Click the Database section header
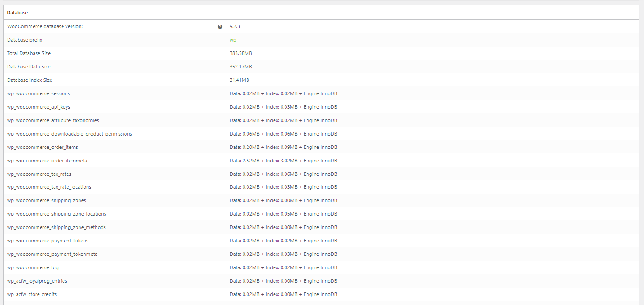Screen dimensions: 644x305 tap(17, 13)
